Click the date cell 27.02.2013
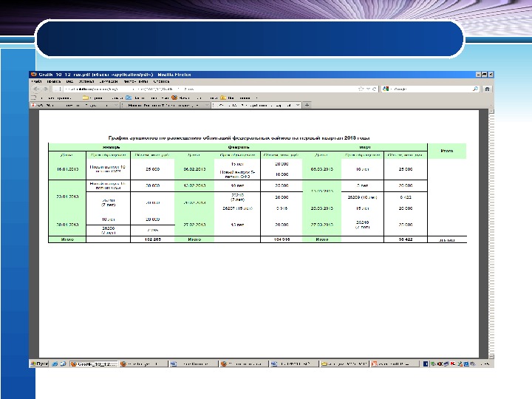This screenshot has height=399, width=532. pos(194,225)
